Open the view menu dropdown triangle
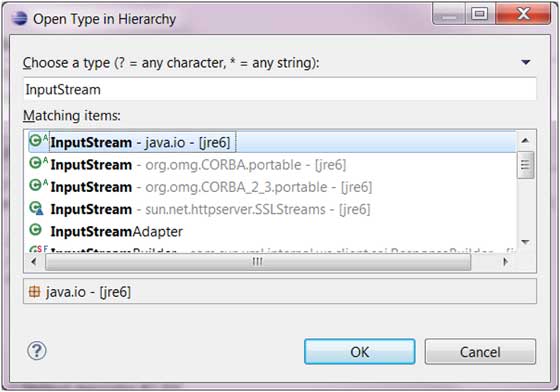The height and width of the screenshot is (392, 560). 525,62
